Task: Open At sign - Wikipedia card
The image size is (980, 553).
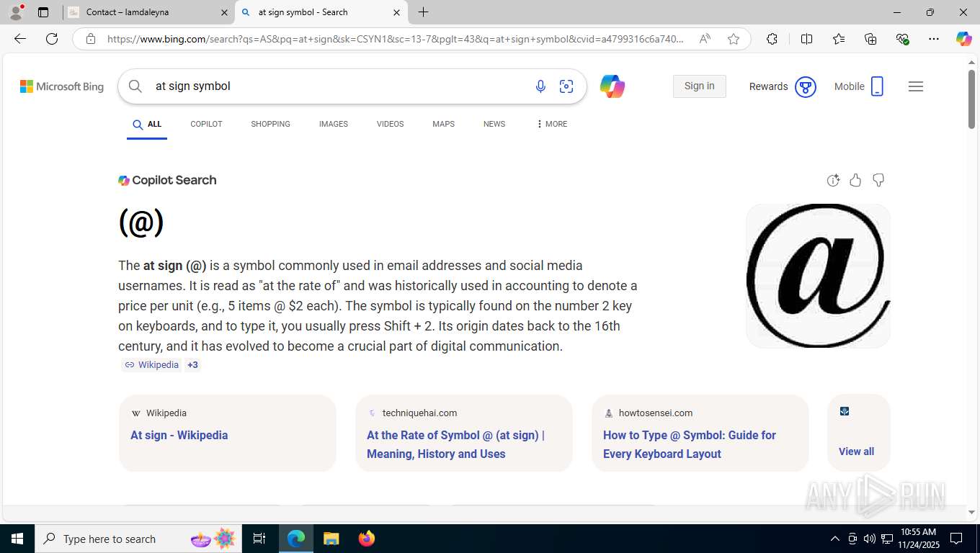Action: [228, 433]
